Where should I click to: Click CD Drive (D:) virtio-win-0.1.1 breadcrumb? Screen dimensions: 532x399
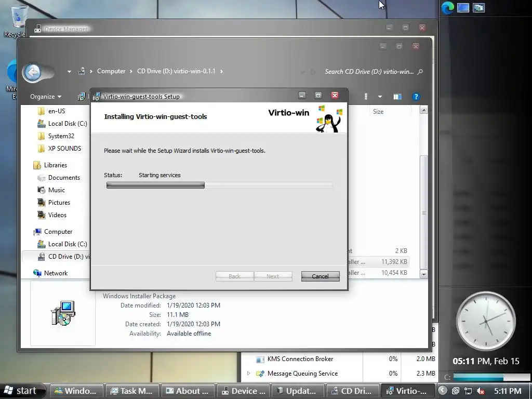176,71
